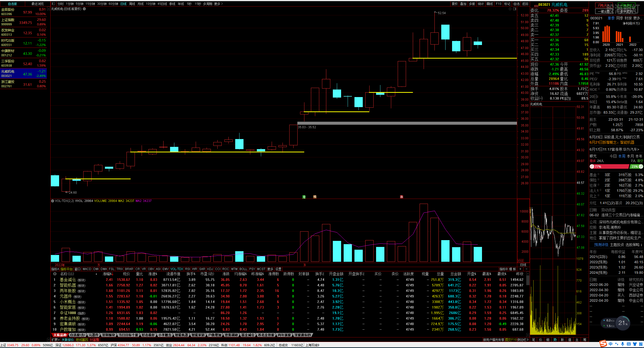Screen dimensions: 644x348
Task: Select the 智能机器 bottom tab
Action: [x=181, y=335]
